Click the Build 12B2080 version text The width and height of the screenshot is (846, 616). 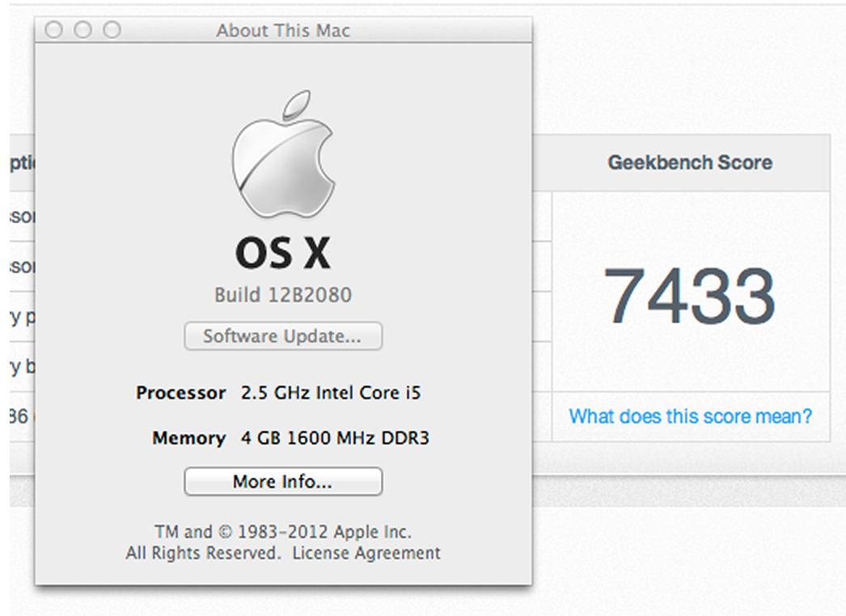click(282, 295)
